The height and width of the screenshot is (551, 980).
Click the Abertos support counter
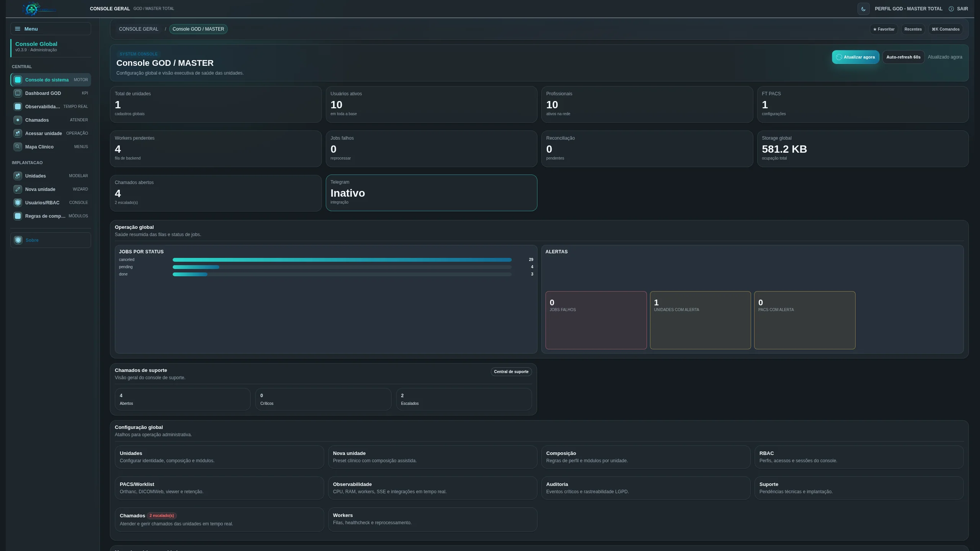[x=183, y=399]
